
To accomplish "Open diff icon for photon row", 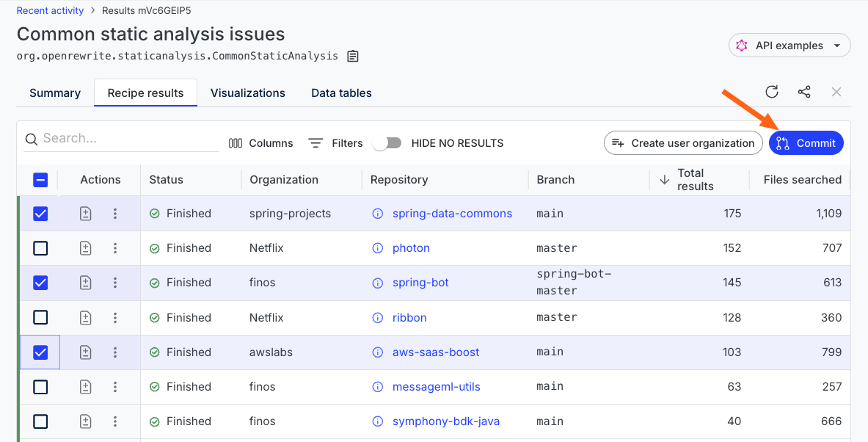I will click(x=85, y=248).
